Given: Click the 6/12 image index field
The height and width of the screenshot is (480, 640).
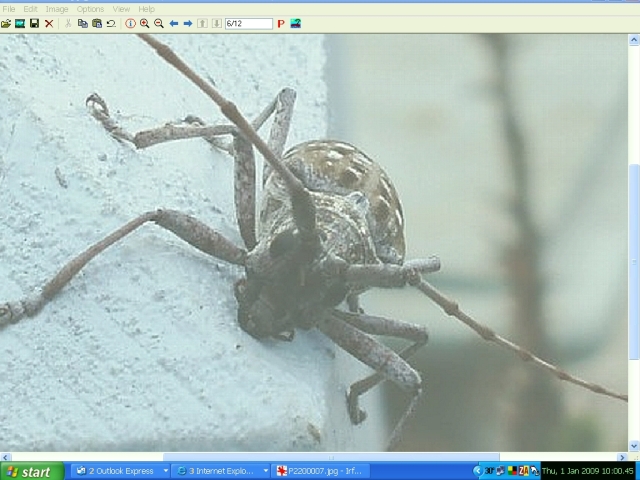Looking at the screenshot, I should (x=248, y=23).
